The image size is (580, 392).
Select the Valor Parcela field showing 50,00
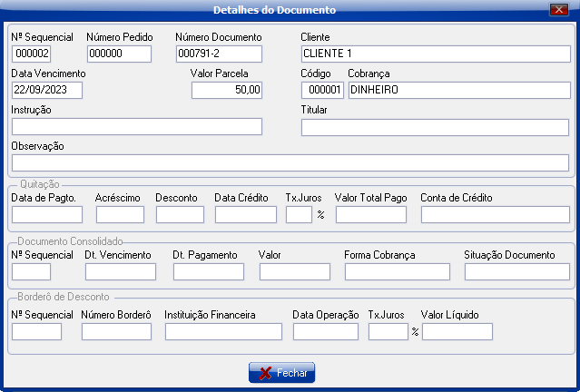227,90
